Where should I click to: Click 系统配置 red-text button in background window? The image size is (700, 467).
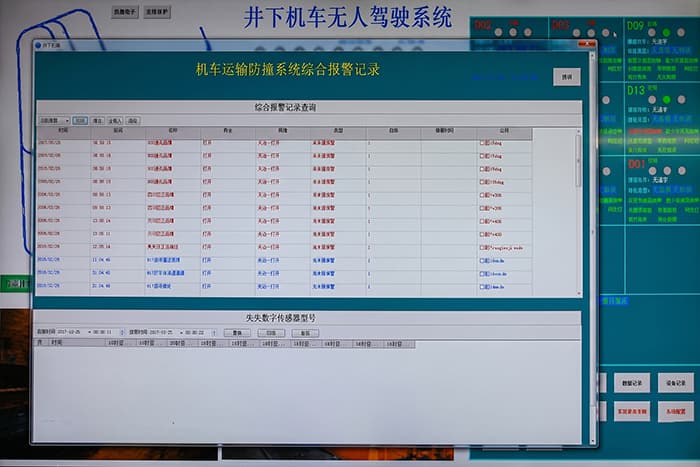click(x=675, y=412)
